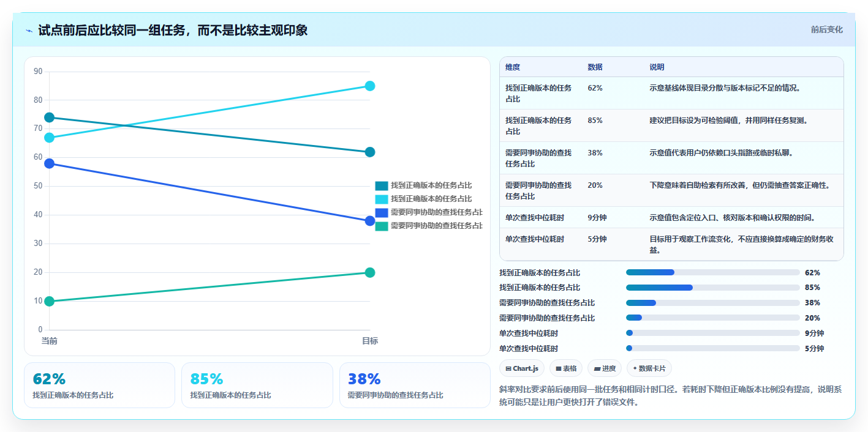Click the blue data point at 58
This screenshot has height=432, width=868.
tap(50, 163)
